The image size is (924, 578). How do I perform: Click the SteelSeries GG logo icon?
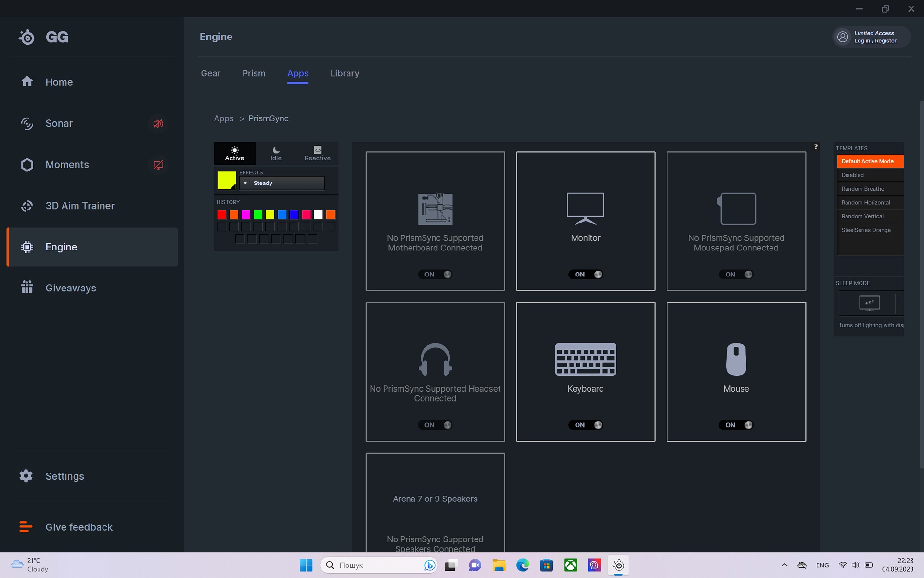27,37
